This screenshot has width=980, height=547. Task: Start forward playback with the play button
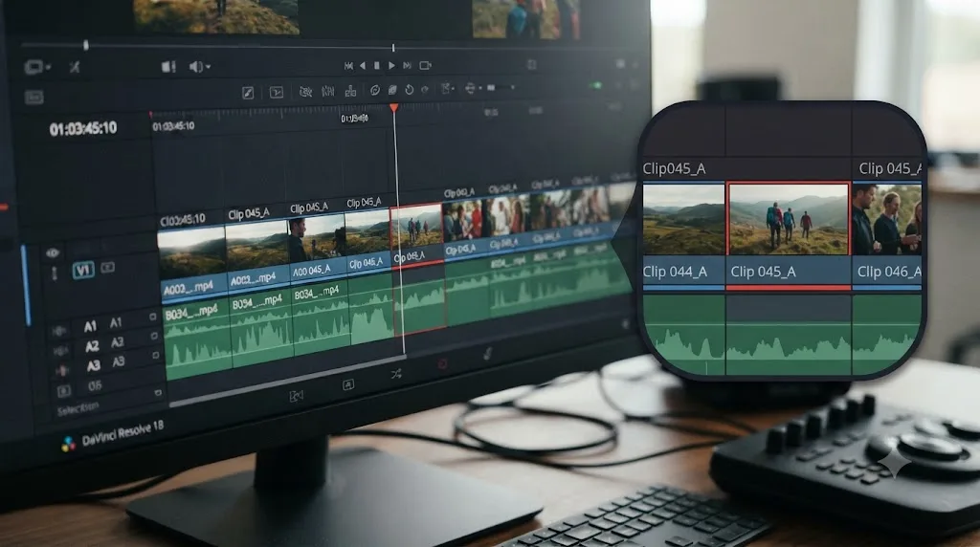(391, 66)
